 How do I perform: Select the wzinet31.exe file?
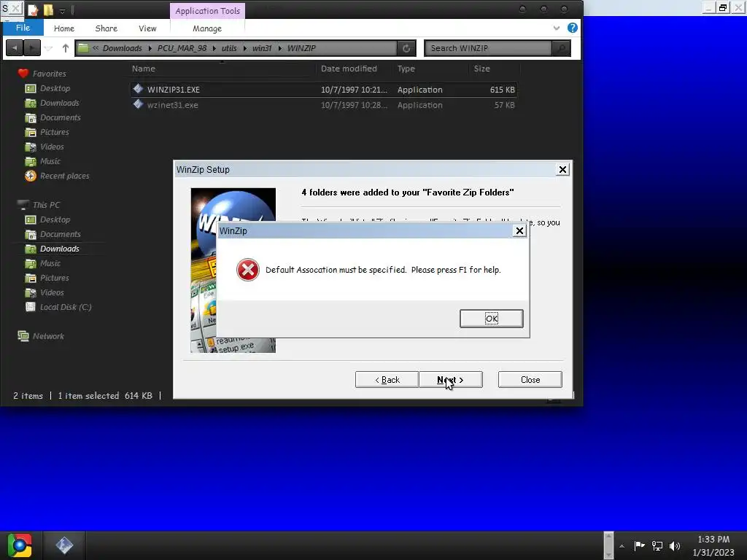click(x=323, y=105)
